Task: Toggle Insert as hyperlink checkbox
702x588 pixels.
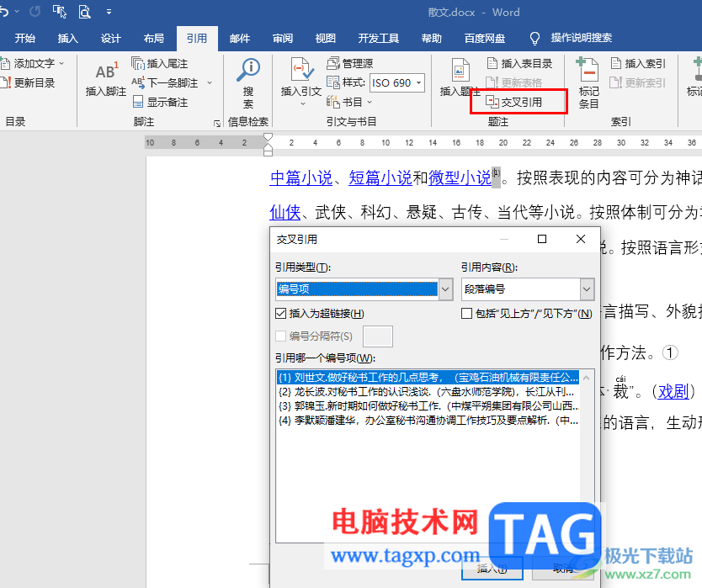Action: [280, 313]
